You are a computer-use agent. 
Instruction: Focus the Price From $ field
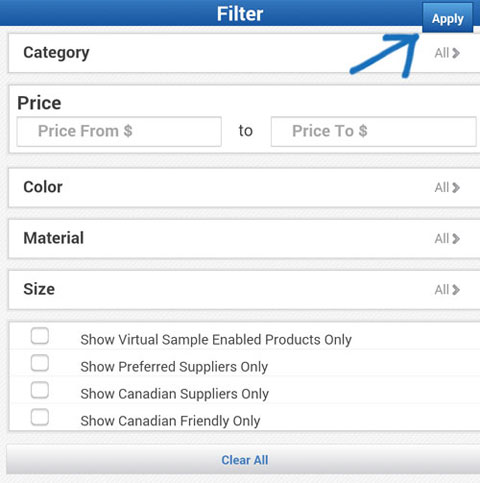119,131
